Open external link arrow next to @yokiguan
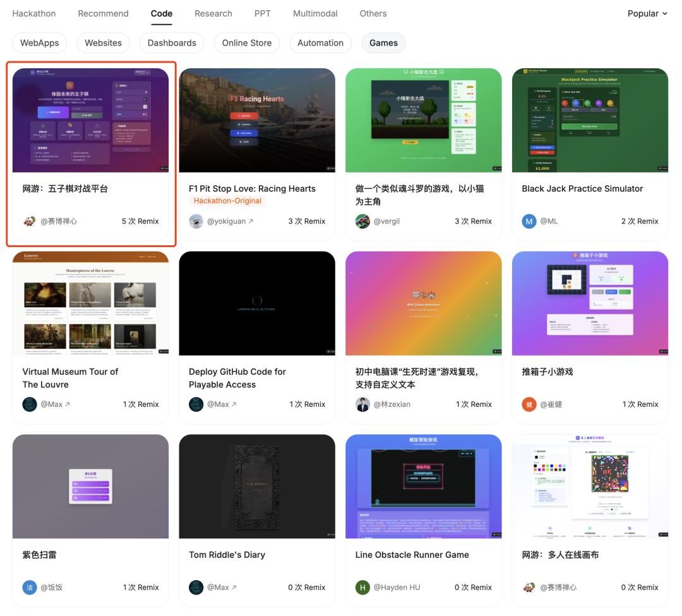This screenshot has width=682, height=616. tap(251, 221)
